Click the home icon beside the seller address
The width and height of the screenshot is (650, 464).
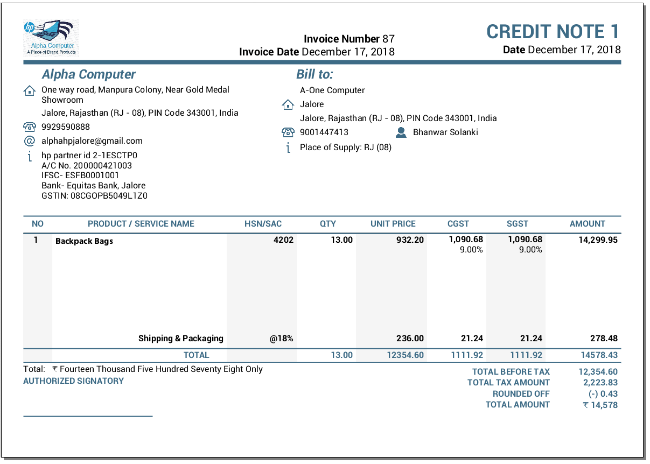29,90
